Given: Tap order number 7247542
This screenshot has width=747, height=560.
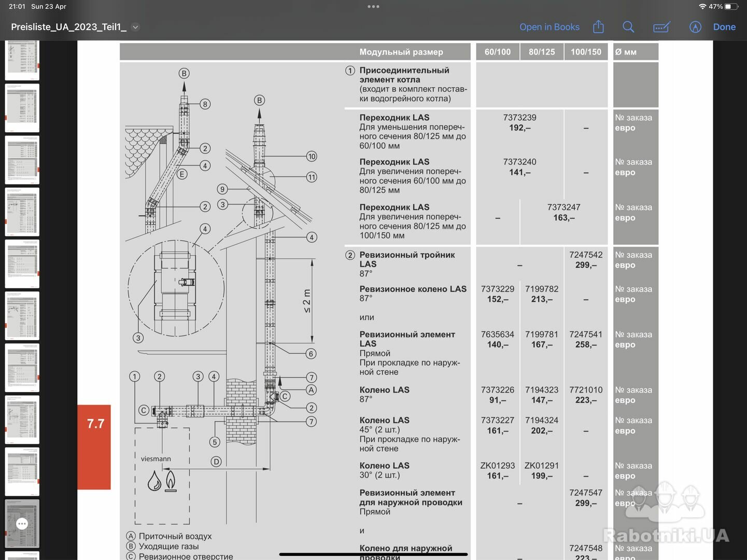Looking at the screenshot, I should pos(586,255).
